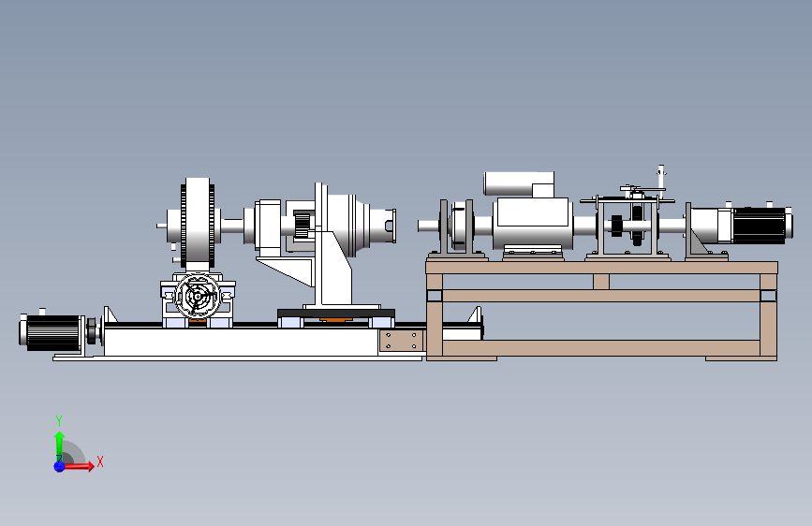Viewport: 812px width, 526px height.
Task: Select the vertical pin above the sensor frame
Action: (x=661, y=179)
